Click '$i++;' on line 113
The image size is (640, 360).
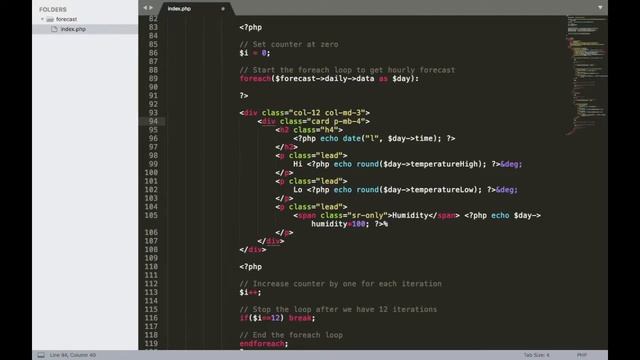(250, 292)
